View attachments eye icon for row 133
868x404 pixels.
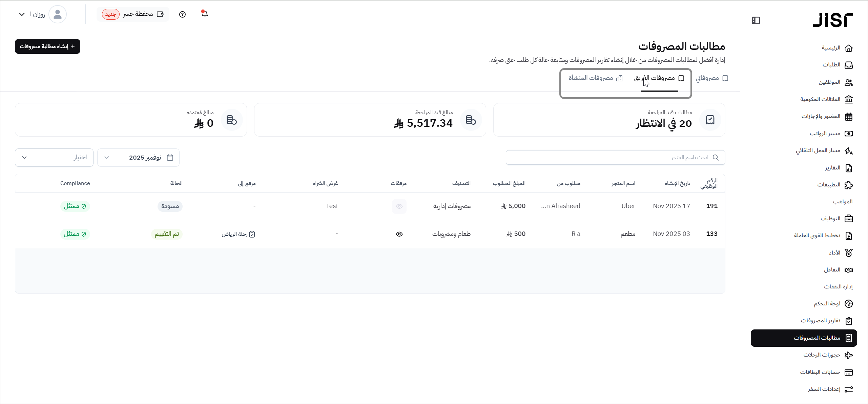pyautogui.click(x=399, y=234)
